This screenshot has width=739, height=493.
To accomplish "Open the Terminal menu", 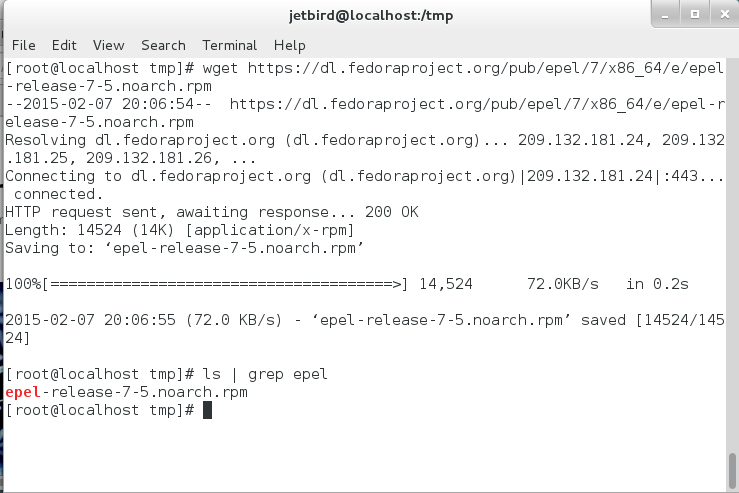I will 230,45.
